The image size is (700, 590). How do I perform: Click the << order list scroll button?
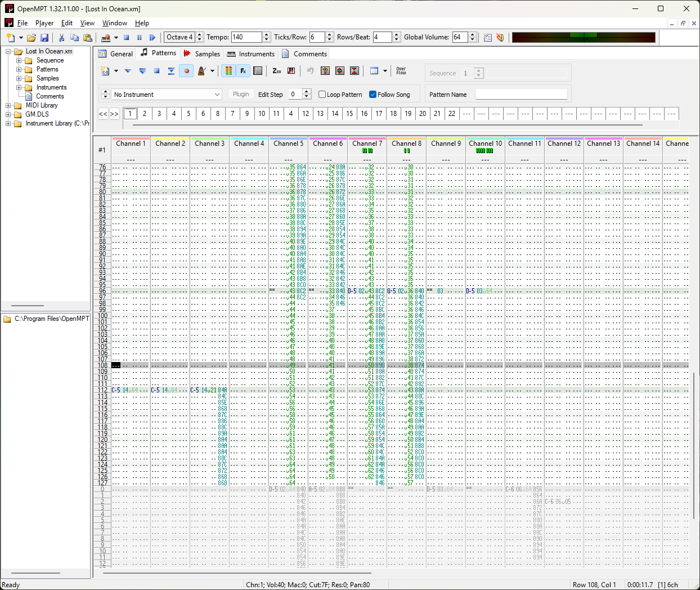[103, 114]
